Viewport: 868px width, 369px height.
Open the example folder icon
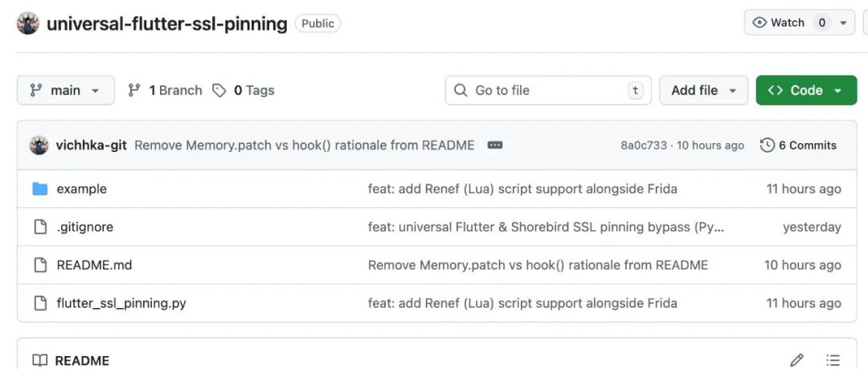coord(40,189)
